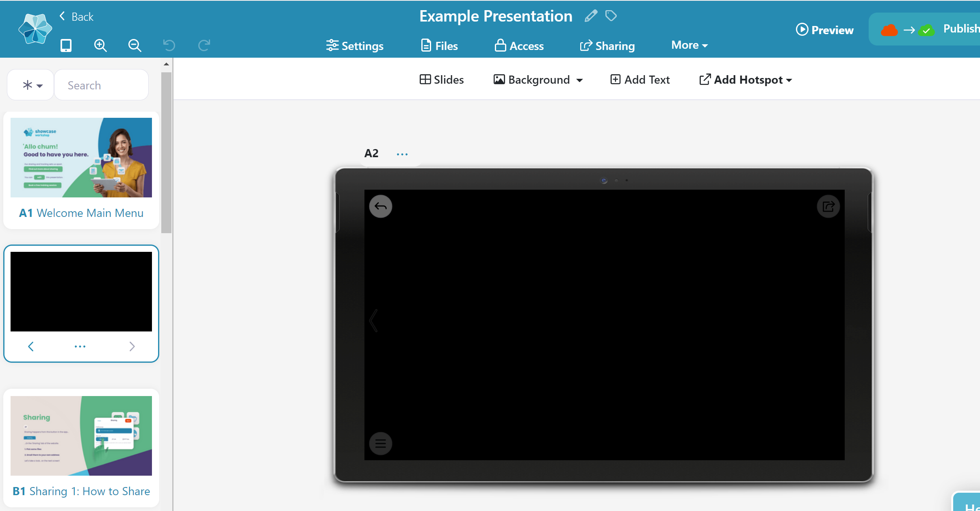Screen dimensions: 980x511
Task: Click the share icon on slide canvas
Action: point(828,206)
